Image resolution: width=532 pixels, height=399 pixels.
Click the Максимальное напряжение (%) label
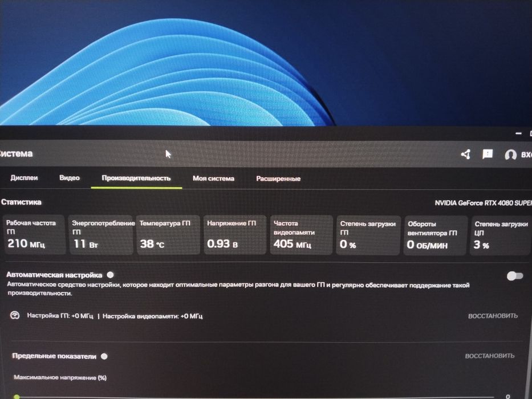click(x=60, y=377)
